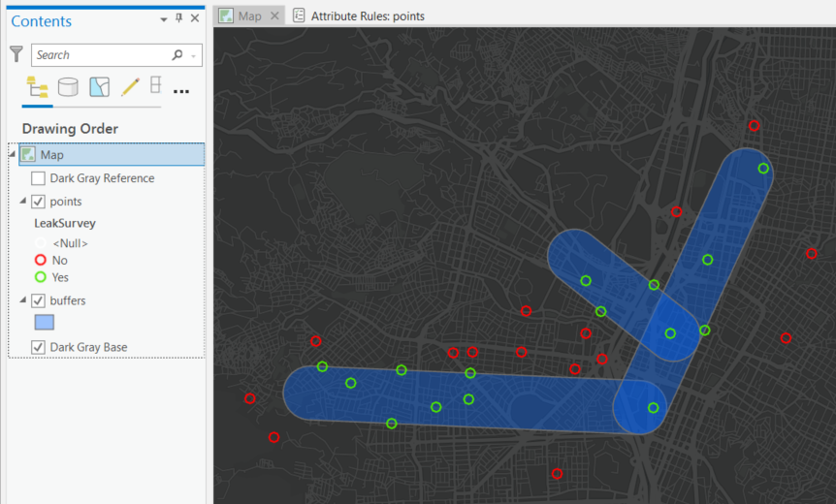Click the blue buffers symbol swatch
This screenshot has width=836, height=504.
[x=45, y=323]
